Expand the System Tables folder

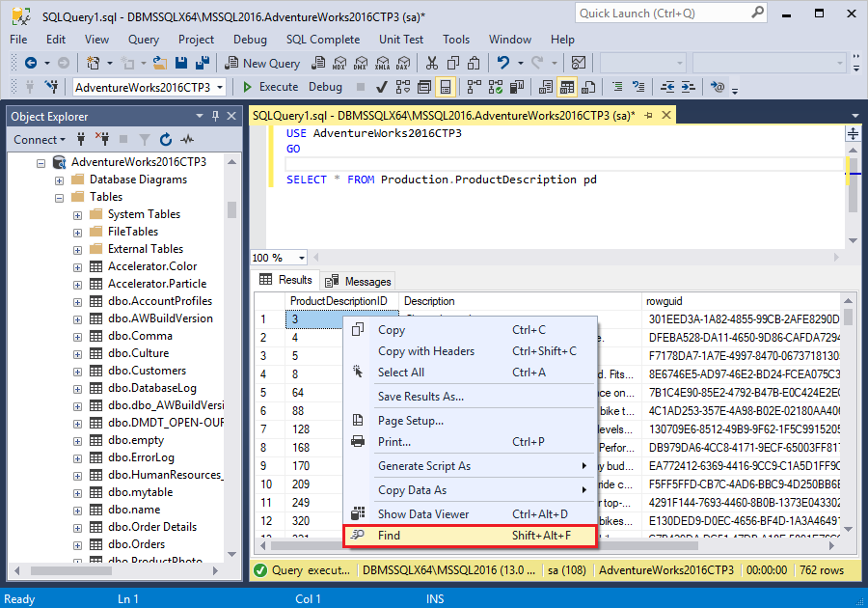pyautogui.click(x=77, y=215)
